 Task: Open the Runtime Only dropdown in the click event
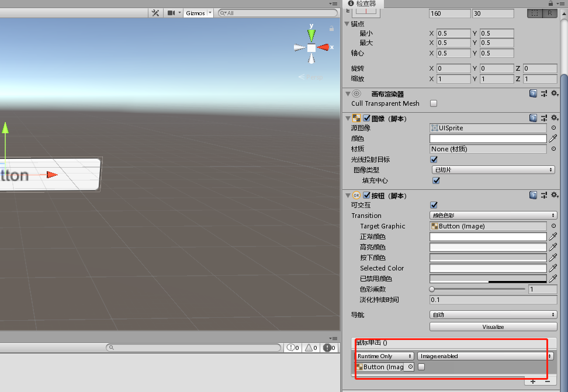[385, 356]
